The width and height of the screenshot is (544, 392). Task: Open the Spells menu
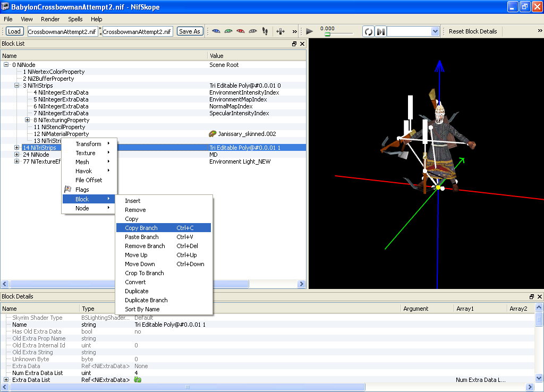point(75,19)
